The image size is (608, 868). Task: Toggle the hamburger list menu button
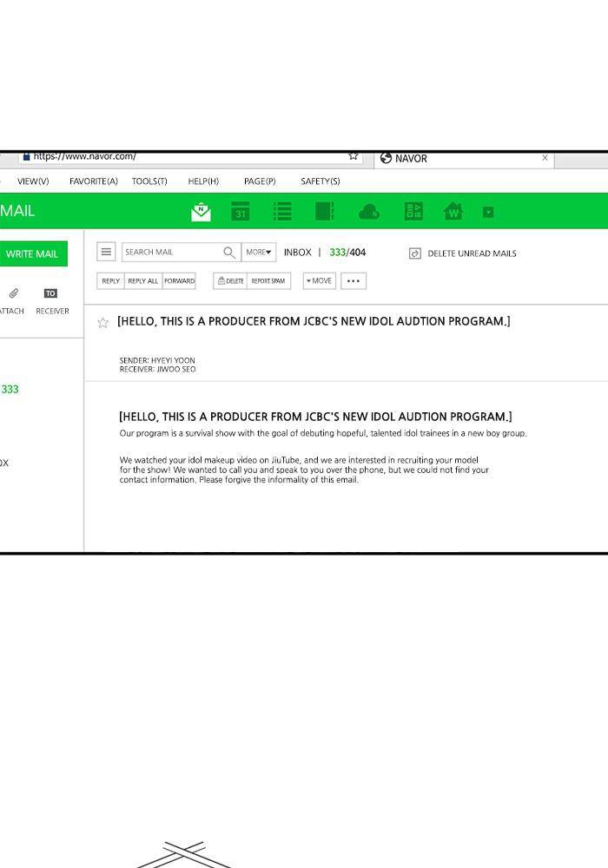point(106,253)
